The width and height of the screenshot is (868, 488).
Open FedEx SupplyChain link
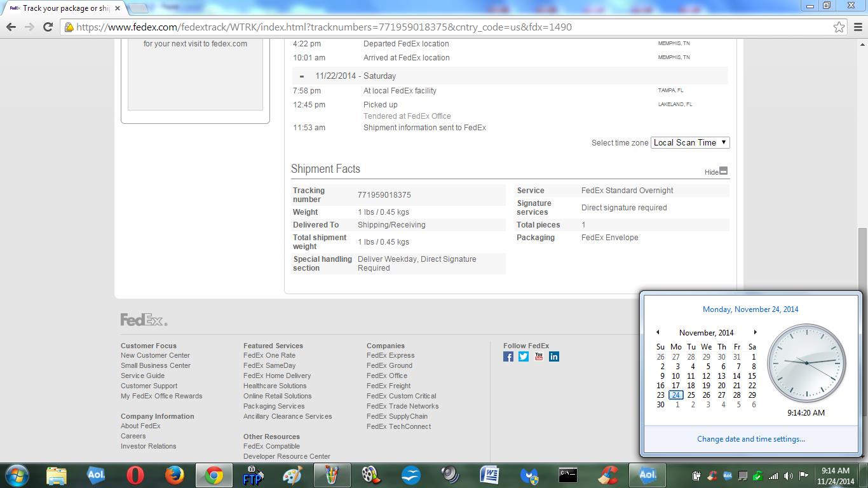(397, 416)
